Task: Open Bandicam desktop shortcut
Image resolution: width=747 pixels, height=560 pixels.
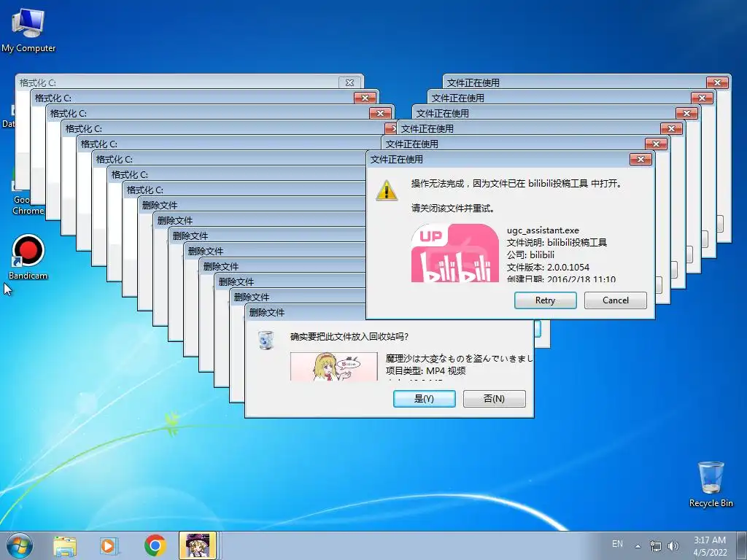Action: click(28, 257)
